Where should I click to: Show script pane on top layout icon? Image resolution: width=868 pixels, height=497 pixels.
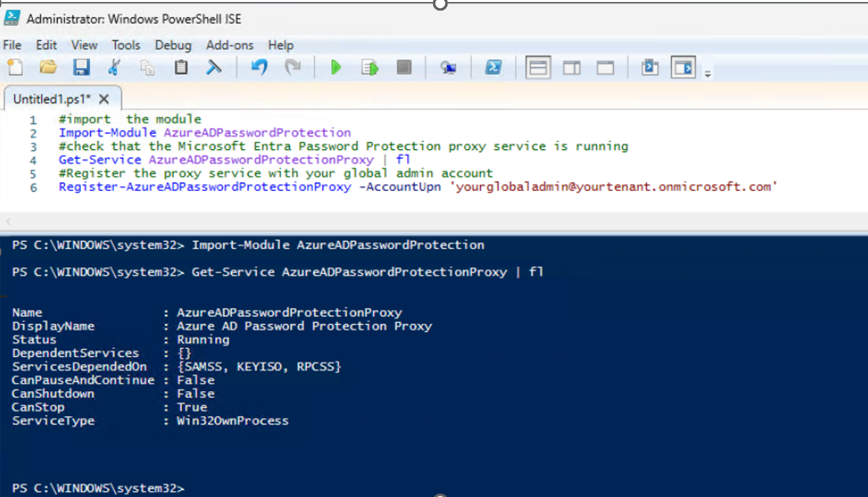tap(538, 67)
